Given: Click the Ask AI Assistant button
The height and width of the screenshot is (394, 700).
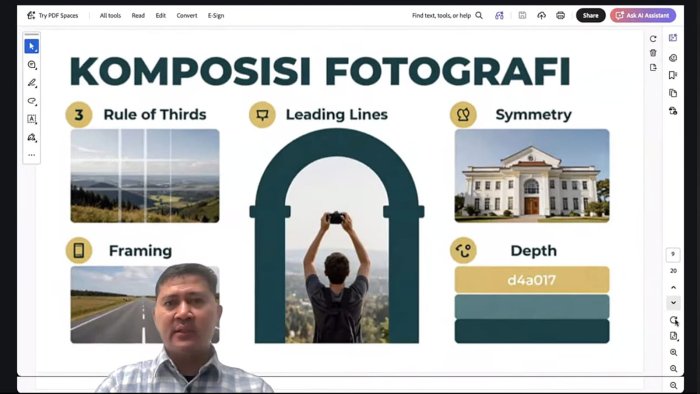Looking at the screenshot, I should (x=643, y=16).
